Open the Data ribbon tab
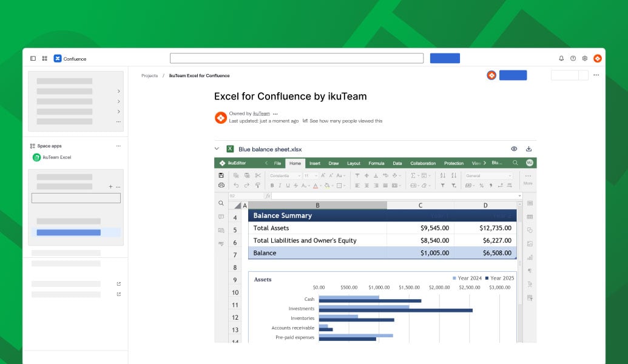The image size is (628, 364). click(397, 163)
